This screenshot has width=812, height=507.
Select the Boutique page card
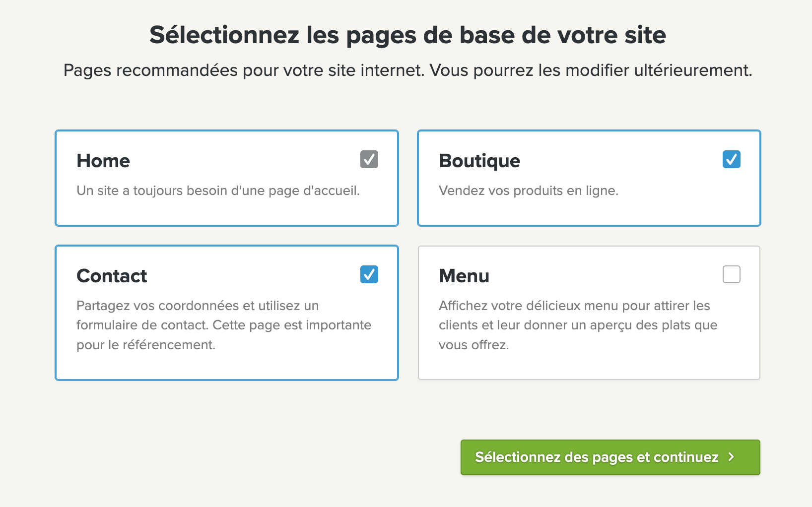pyautogui.click(x=589, y=178)
